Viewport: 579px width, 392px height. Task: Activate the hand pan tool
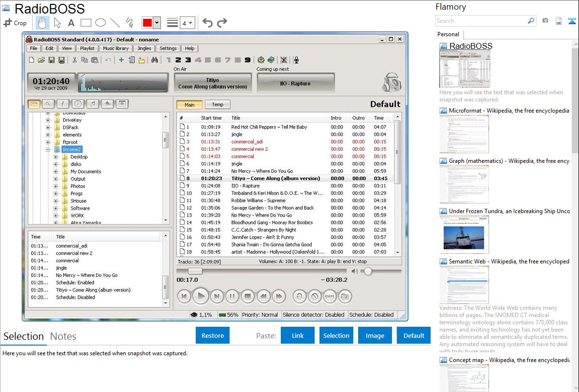tap(42, 23)
